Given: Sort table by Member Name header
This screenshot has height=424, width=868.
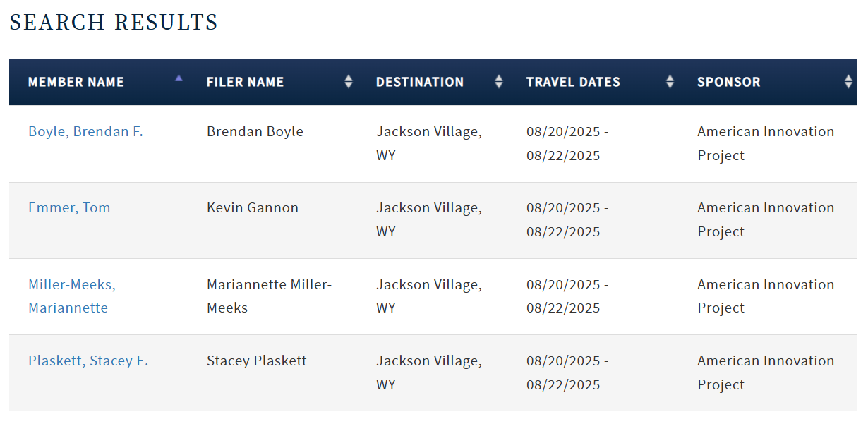Looking at the screenshot, I should tap(76, 82).
